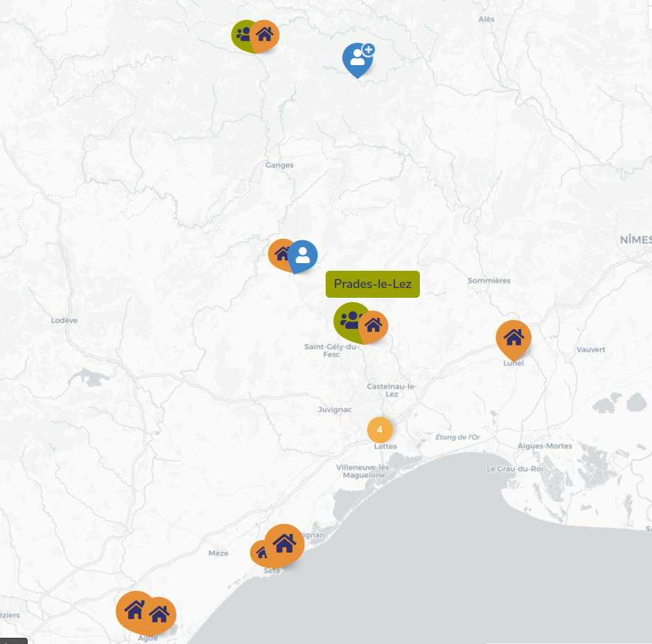Select the house marker at Lunel
This screenshot has height=644, width=652.
(x=513, y=337)
